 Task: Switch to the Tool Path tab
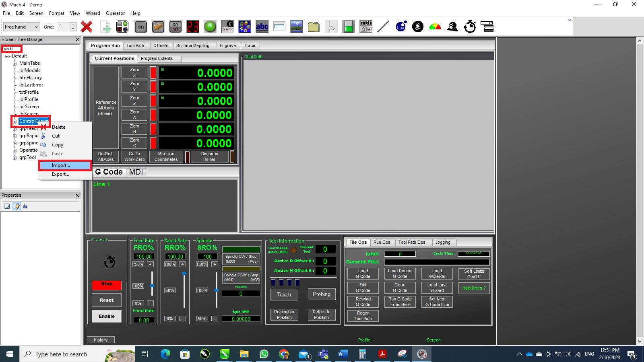tap(136, 45)
